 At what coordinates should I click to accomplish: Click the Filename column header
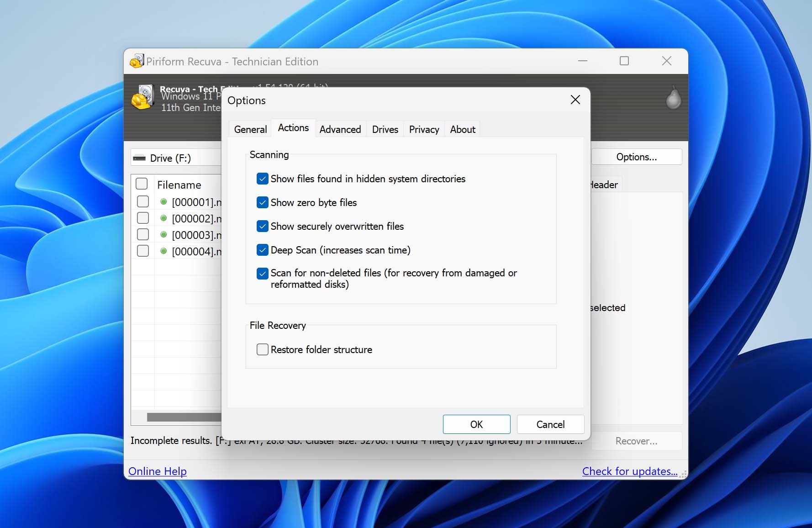click(x=187, y=185)
